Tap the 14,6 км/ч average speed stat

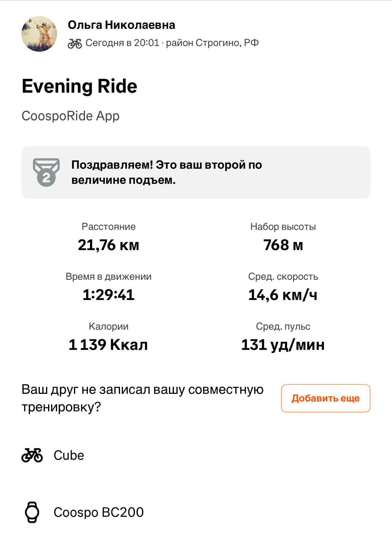(x=283, y=295)
